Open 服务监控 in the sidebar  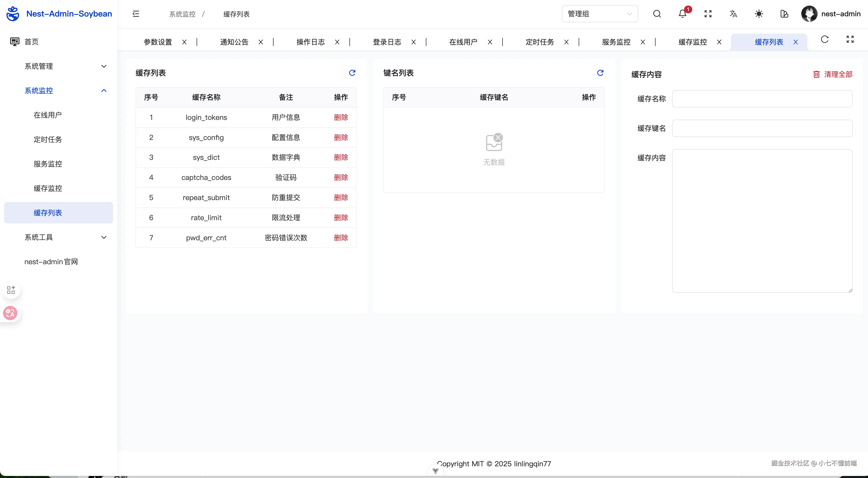(x=48, y=164)
